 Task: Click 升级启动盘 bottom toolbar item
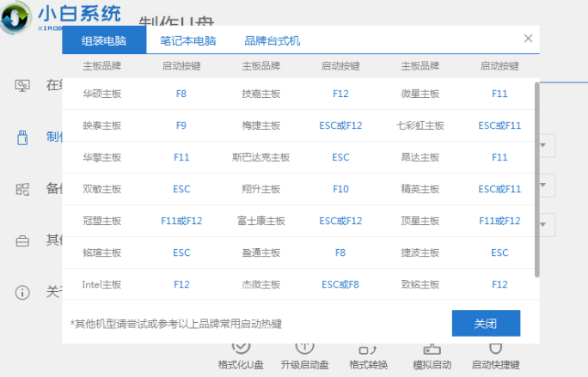point(304,355)
